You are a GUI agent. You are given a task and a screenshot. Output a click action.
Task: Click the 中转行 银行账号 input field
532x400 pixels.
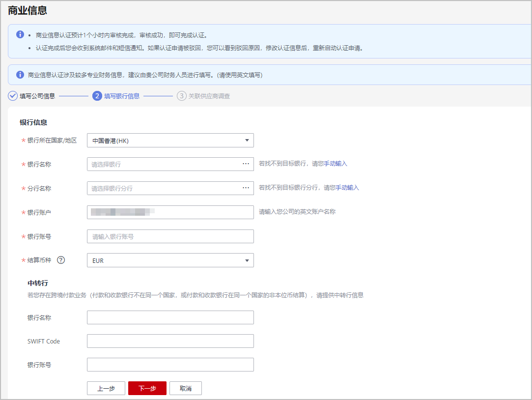pos(170,365)
